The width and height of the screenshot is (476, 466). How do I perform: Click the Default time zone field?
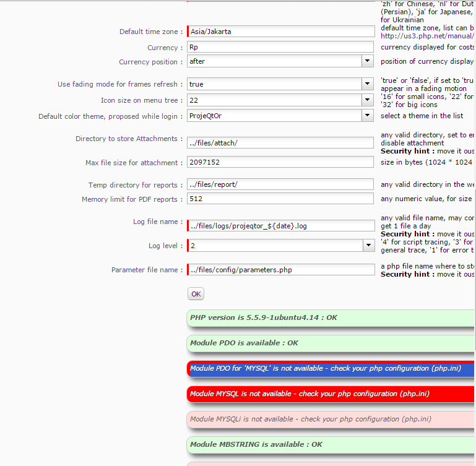pos(282,32)
